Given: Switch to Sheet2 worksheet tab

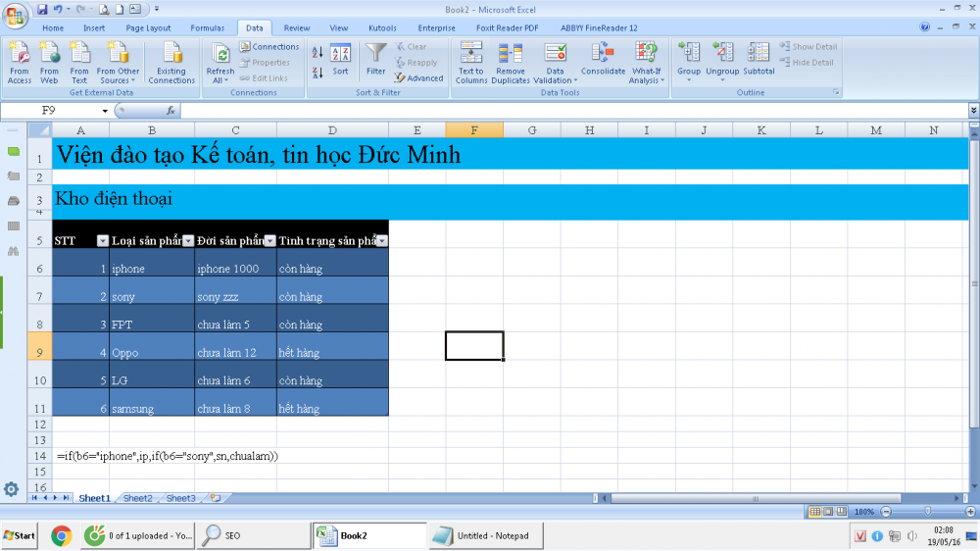Looking at the screenshot, I should point(137,498).
